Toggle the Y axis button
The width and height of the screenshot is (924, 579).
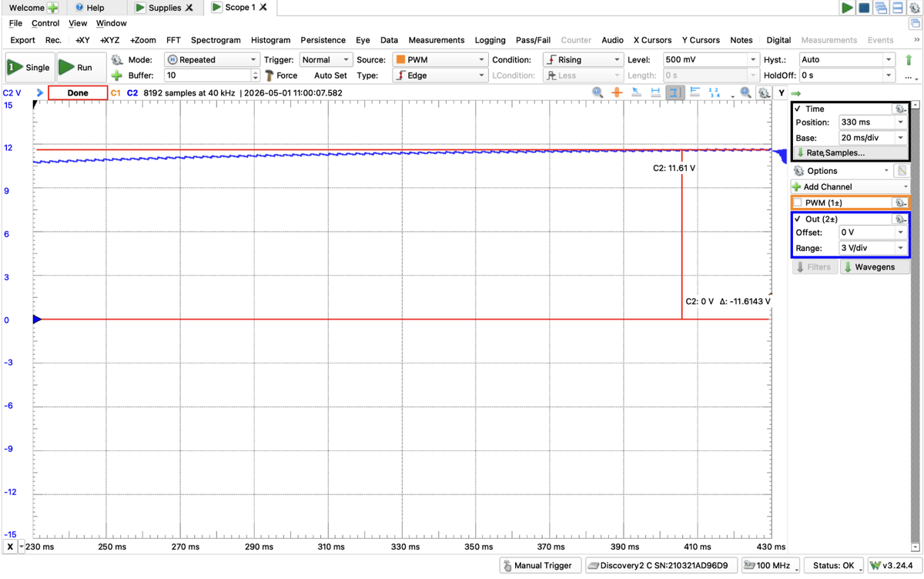(x=782, y=92)
